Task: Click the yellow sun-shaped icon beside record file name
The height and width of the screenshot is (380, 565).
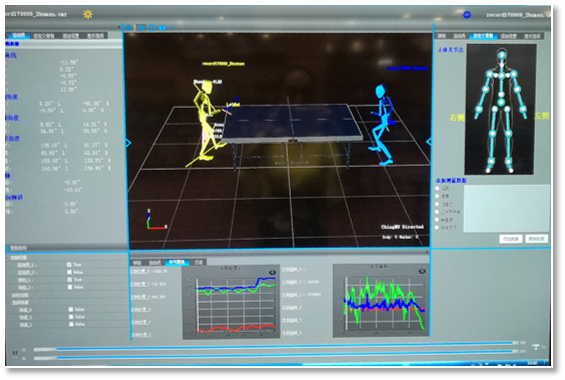Action: coord(88,14)
